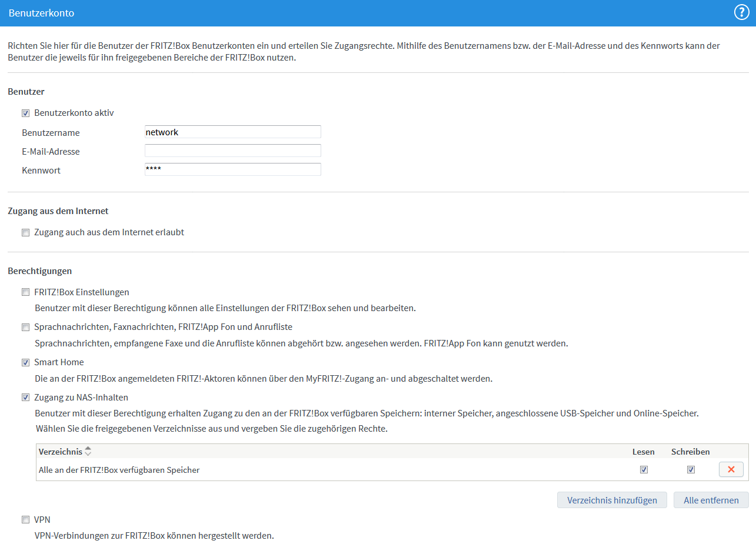The image size is (756, 544).
Task: Click the Benutzerkonto page title
Action: tap(41, 13)
